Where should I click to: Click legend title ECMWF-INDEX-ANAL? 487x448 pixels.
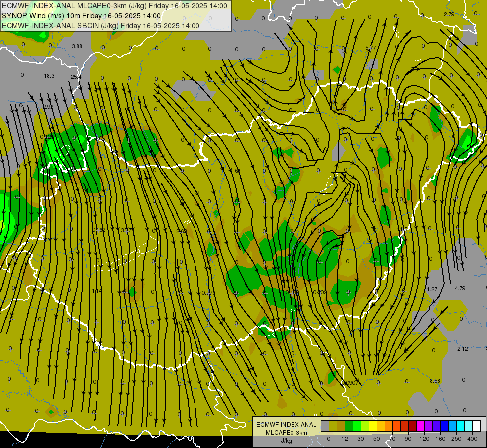286,425
